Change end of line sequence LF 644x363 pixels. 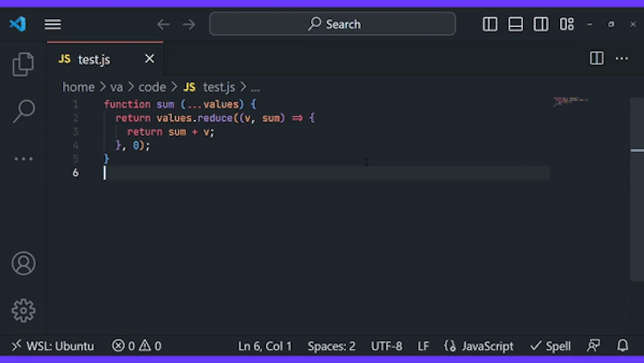(x=423, y=346)
